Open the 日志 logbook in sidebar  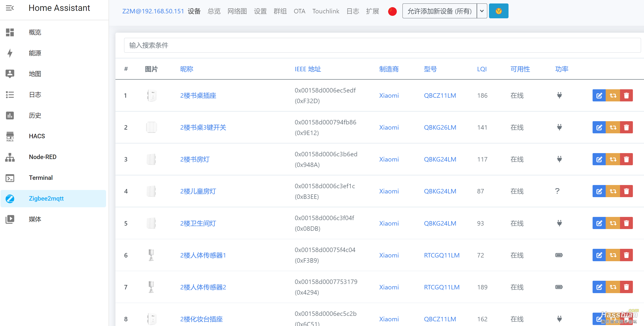53,94
